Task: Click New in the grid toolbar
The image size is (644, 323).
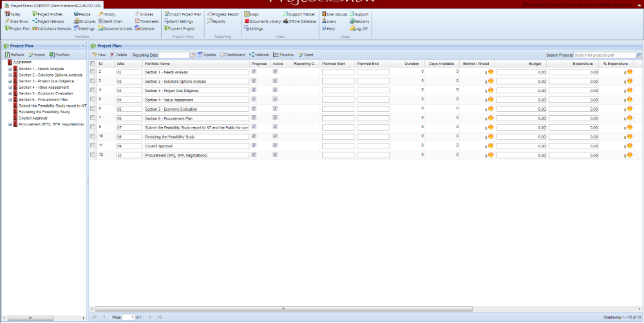Action: point(99,55)
